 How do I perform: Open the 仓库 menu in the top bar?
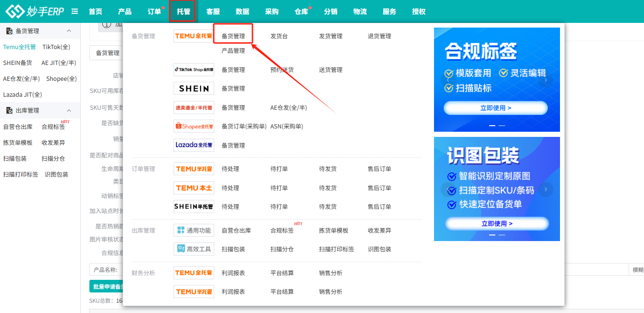[301, 11]
